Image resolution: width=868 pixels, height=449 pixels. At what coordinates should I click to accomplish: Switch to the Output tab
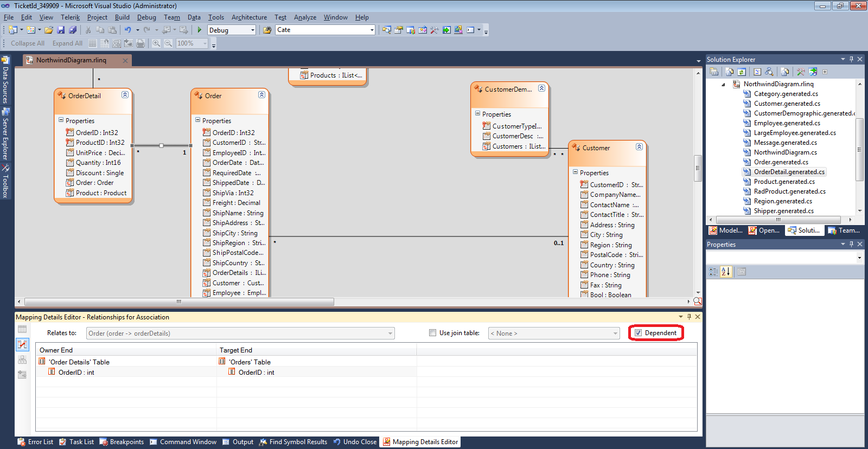click(x=238, y=442)
